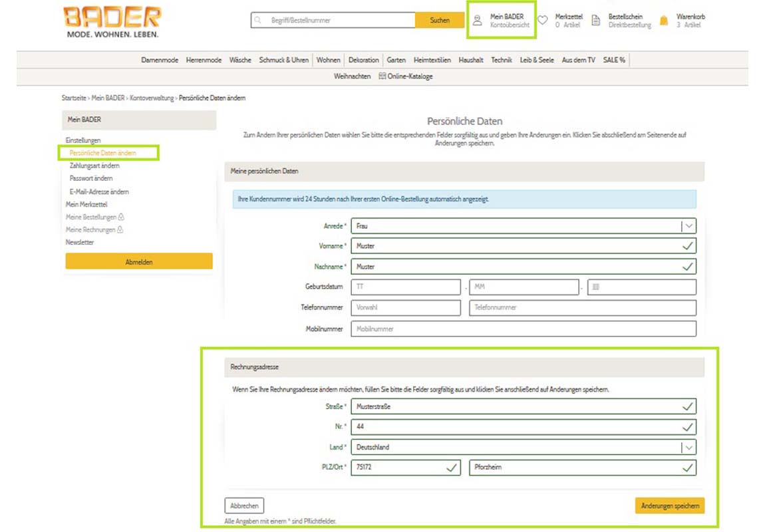Open Passwort ändern in sidebar

pos(91,179)
